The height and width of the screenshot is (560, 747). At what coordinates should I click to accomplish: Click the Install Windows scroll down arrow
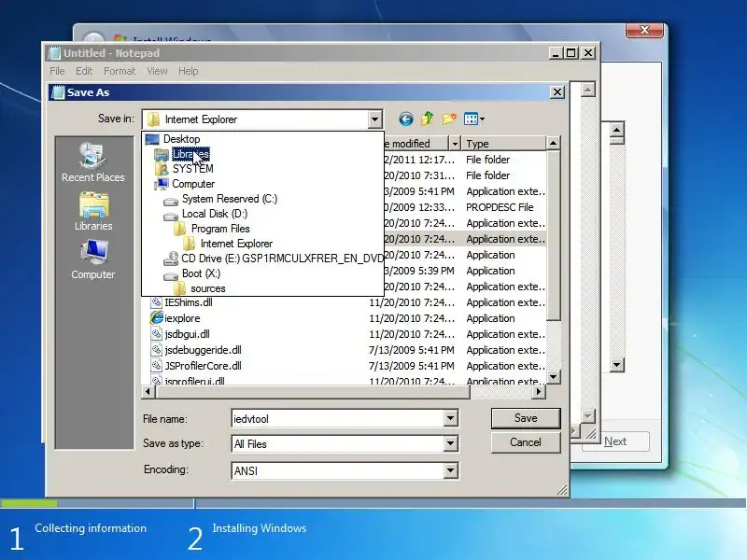click(x=617, y=365)
